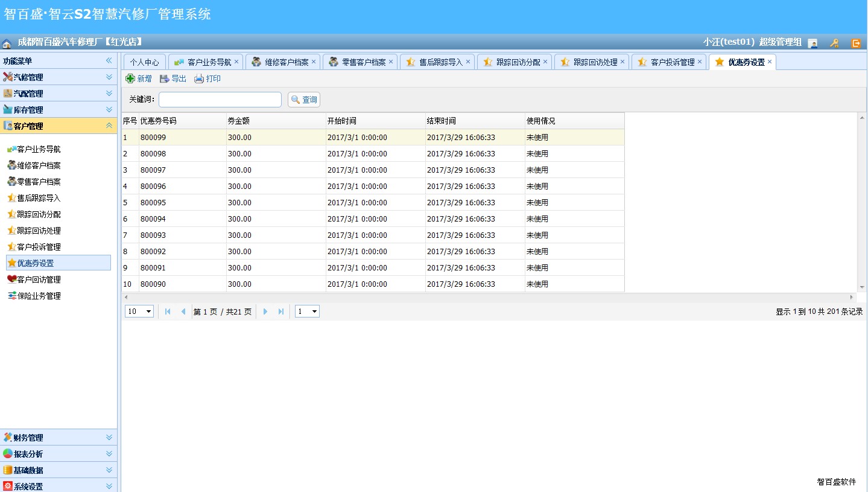
Task: Click the 打印 printer icon
Action: 199,78
